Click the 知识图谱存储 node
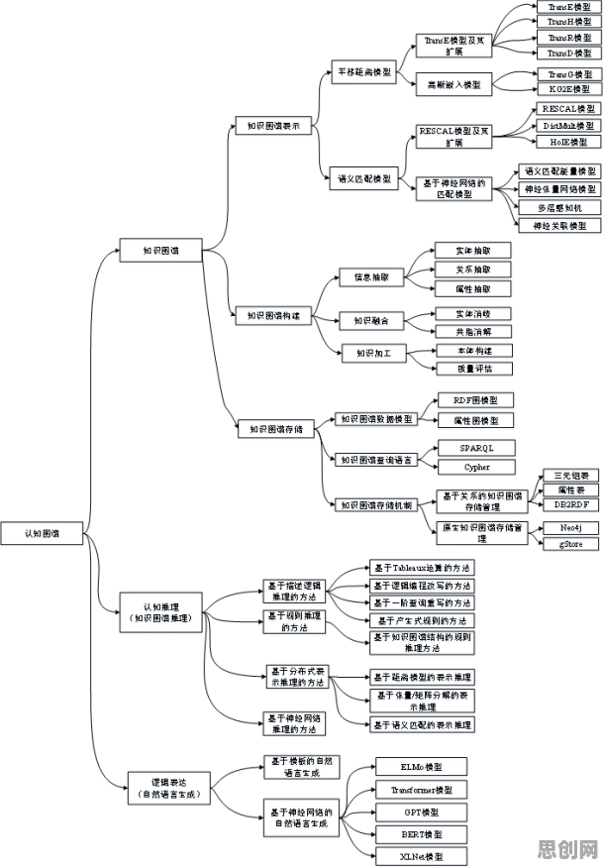The image size is (604, 868). click(x=276, y=429)
